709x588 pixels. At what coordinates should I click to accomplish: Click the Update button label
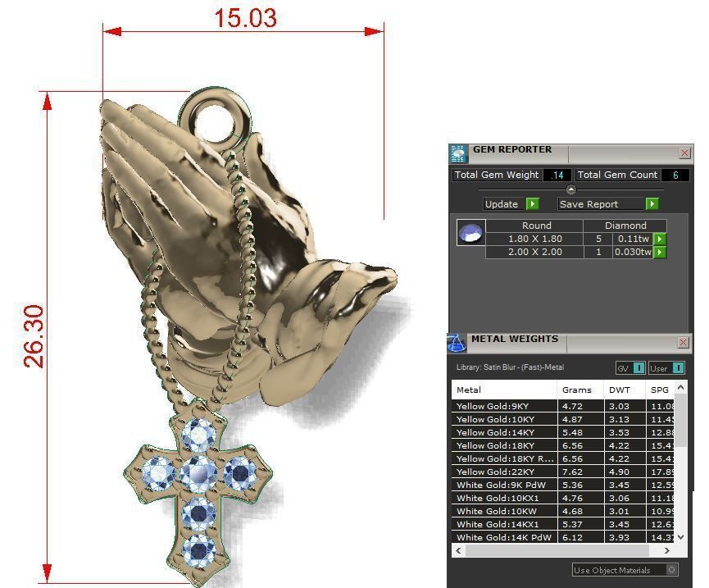(x=502, y=204)
